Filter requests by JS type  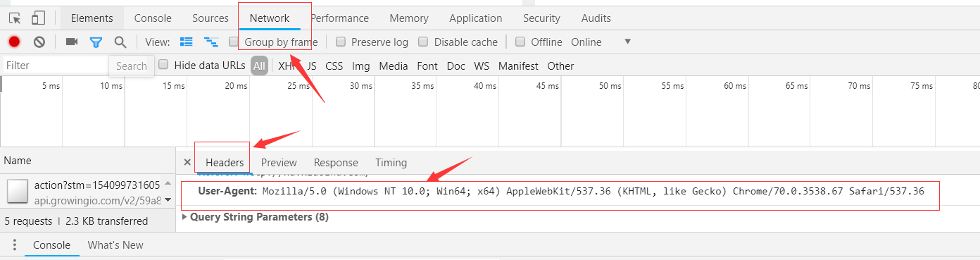[x=312, y=66]
